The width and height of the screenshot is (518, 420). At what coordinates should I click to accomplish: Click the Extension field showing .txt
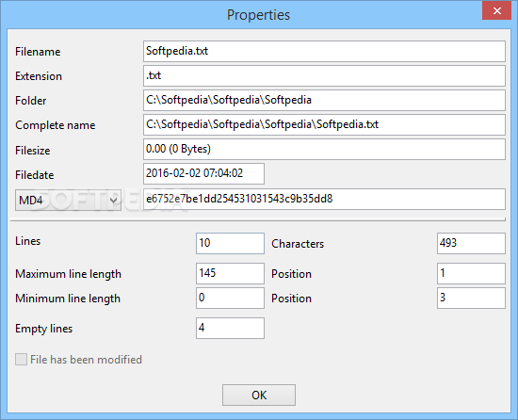pos(324,75)
